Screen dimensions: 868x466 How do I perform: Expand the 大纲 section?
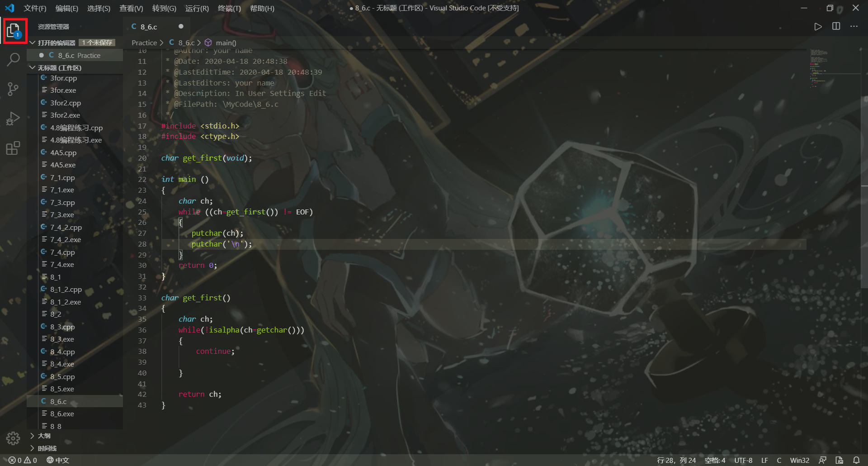(x=44, y=436)
